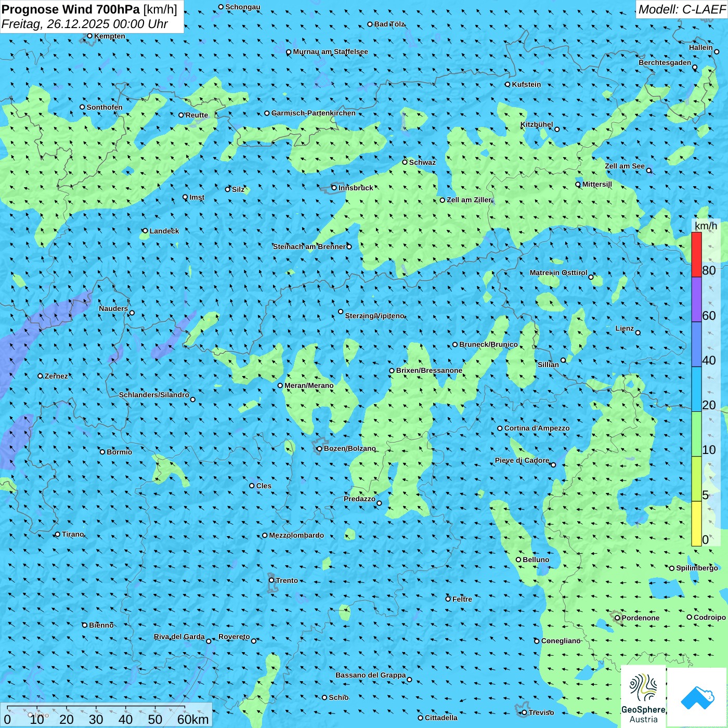Screen dimensions: 728x728
Task: Click the Bozen/Bolzano city marker
Action: click(x=319, y=448)
